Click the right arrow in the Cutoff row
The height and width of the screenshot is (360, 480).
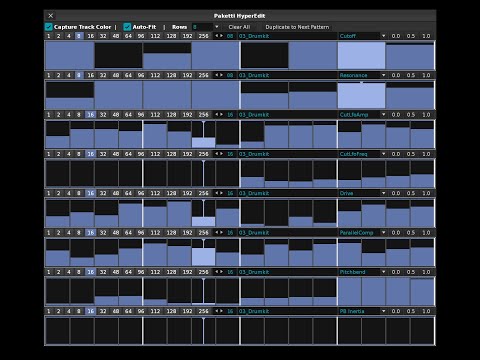221,36
